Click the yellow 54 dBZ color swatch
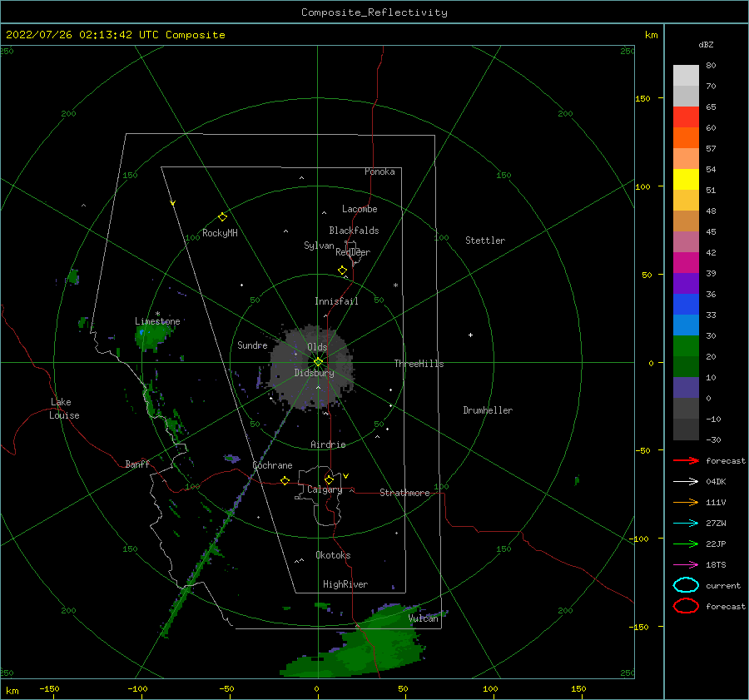Viewport: 749px width, 700px height. tap(686, 179)
